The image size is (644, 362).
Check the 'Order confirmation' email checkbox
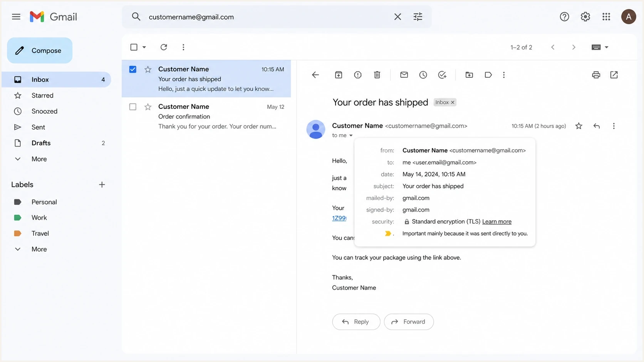(132, 107)
